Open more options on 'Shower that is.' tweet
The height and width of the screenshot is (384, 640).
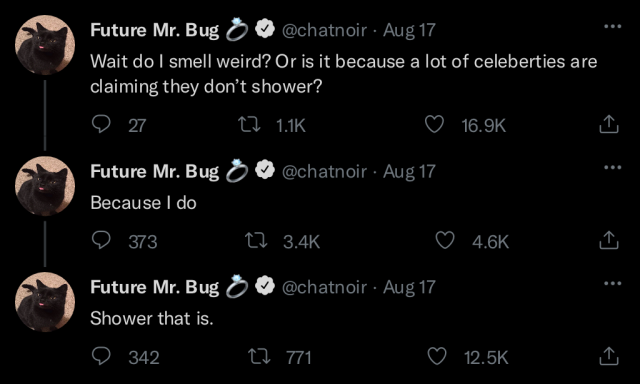click(x=613, y=283)
